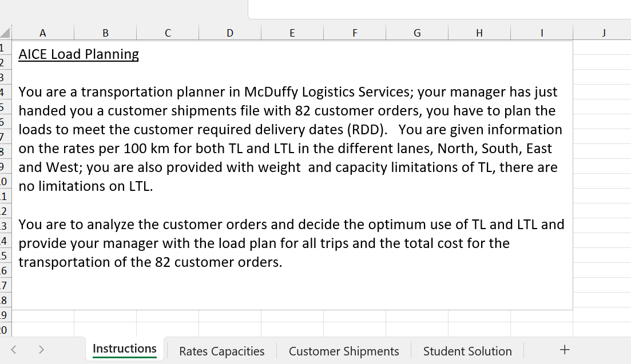This screenshot has width=631, height=364.
Task: Select column J header
Action: pos(604,33)
